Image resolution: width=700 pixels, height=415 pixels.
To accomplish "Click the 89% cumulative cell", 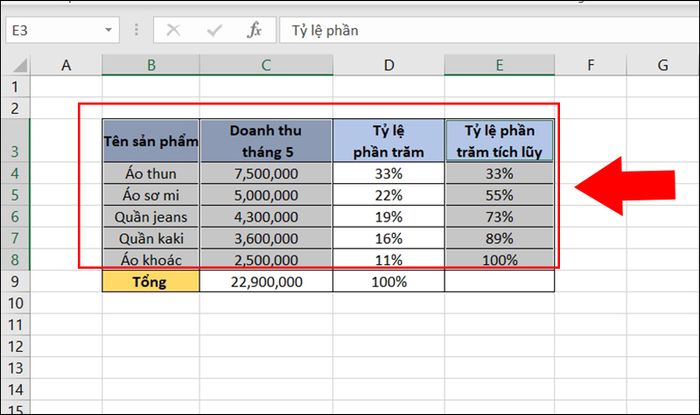I will coord(500,238).
